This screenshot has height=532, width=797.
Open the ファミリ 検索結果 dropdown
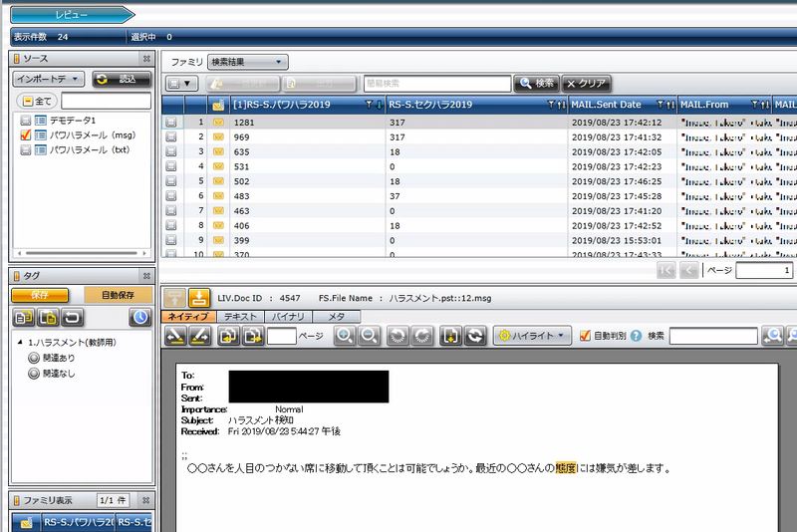[247, 62]
